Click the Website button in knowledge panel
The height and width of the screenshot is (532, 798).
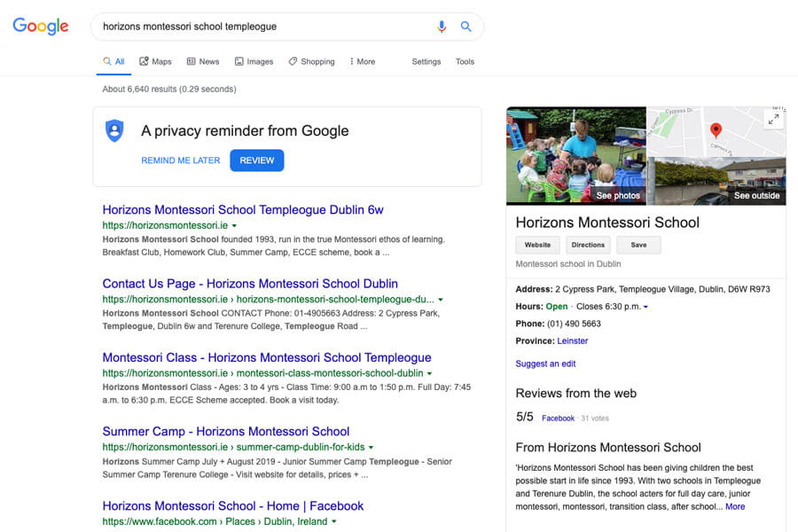(537, 245)
